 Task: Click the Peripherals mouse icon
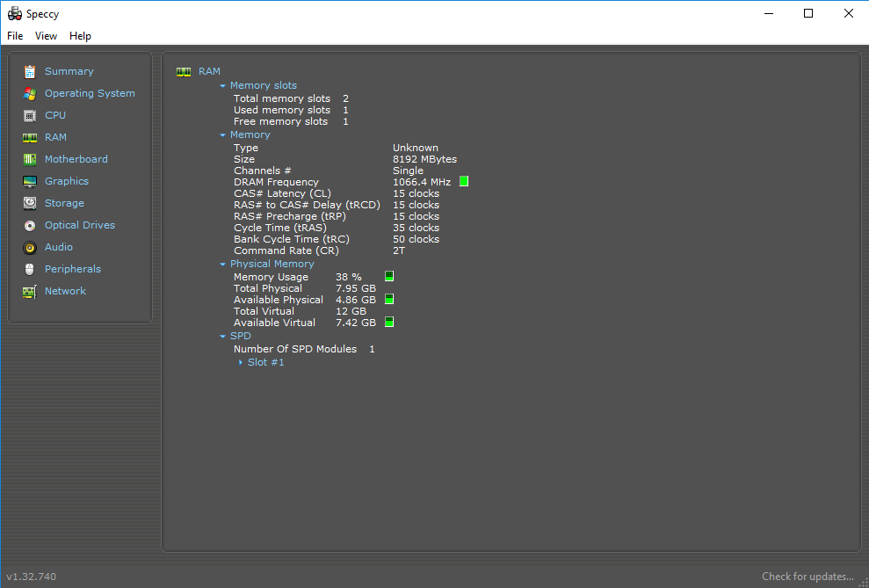click(x=30, y=269)
